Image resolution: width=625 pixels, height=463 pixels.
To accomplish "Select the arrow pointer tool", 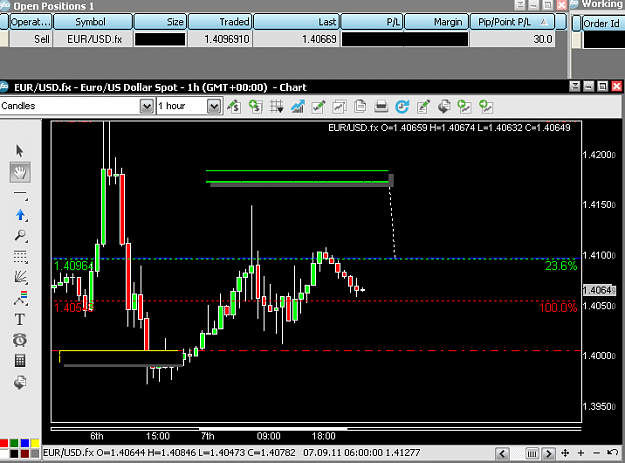I will [x=20, y=151].
